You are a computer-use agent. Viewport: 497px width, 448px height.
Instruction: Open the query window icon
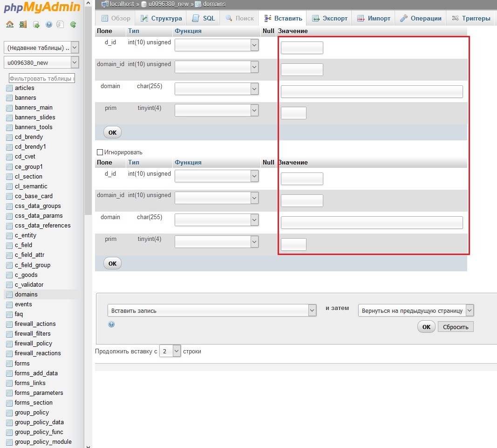point(36,25)
